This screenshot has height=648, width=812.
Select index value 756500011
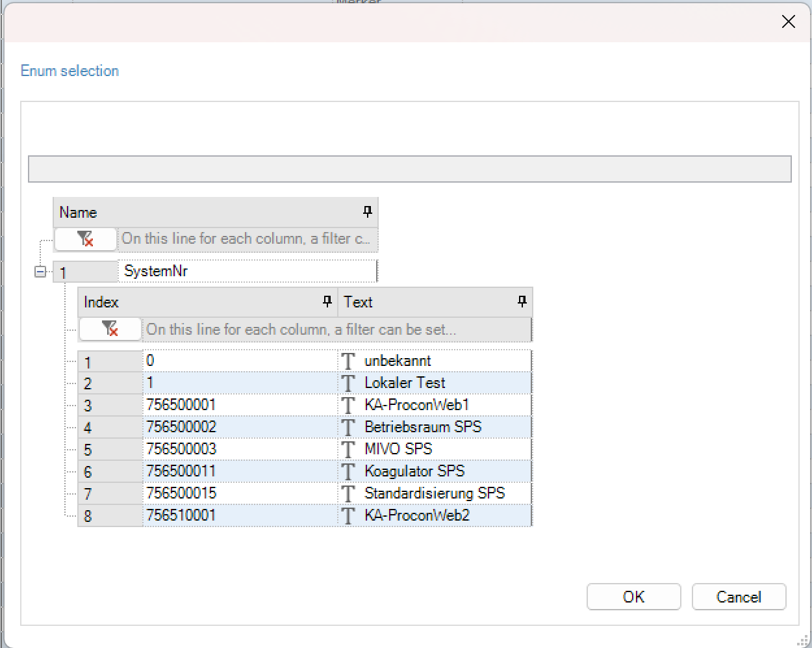[240, 471]
